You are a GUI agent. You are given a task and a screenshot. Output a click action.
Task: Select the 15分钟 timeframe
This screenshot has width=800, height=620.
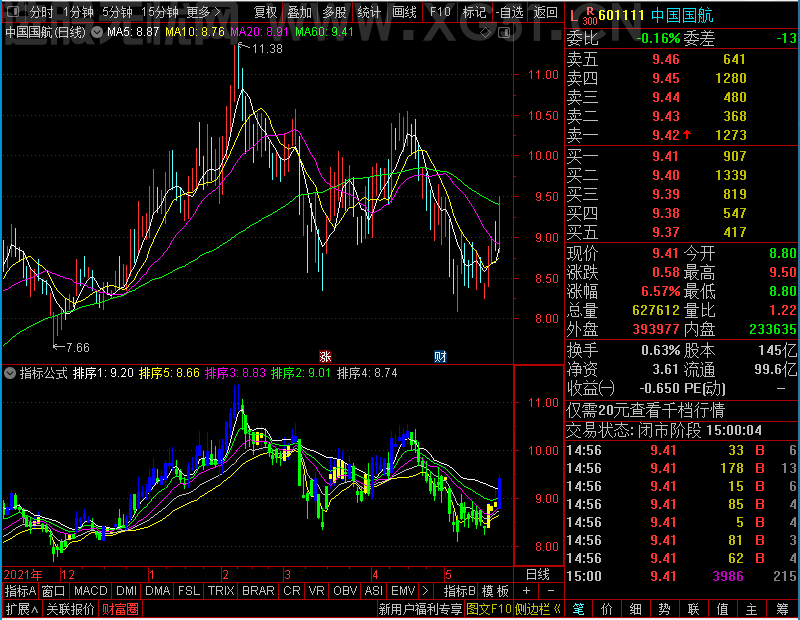click(x=160, y=12)
